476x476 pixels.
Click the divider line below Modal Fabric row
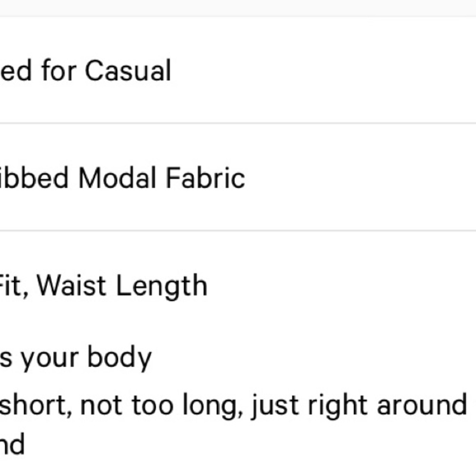point(238,231)
